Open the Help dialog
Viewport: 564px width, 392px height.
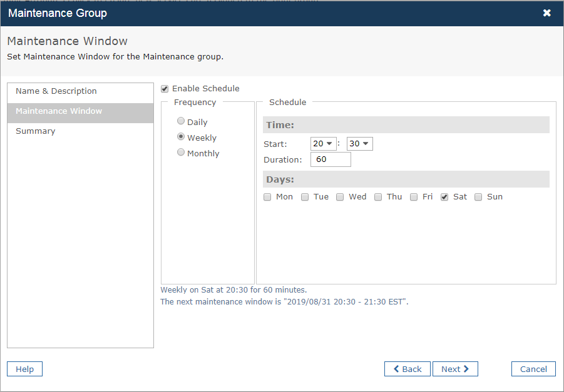[x=24, y=369]
